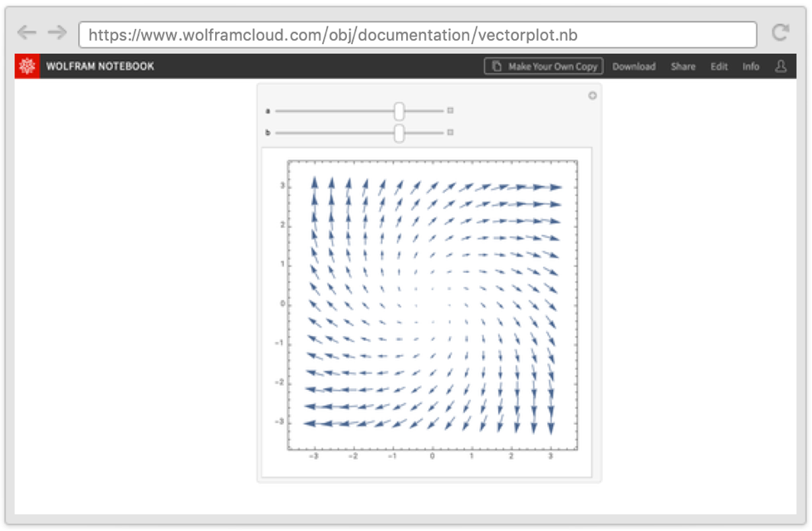812x531 pixels.
Task: Open the Edit menu
Action: point(719,66)
